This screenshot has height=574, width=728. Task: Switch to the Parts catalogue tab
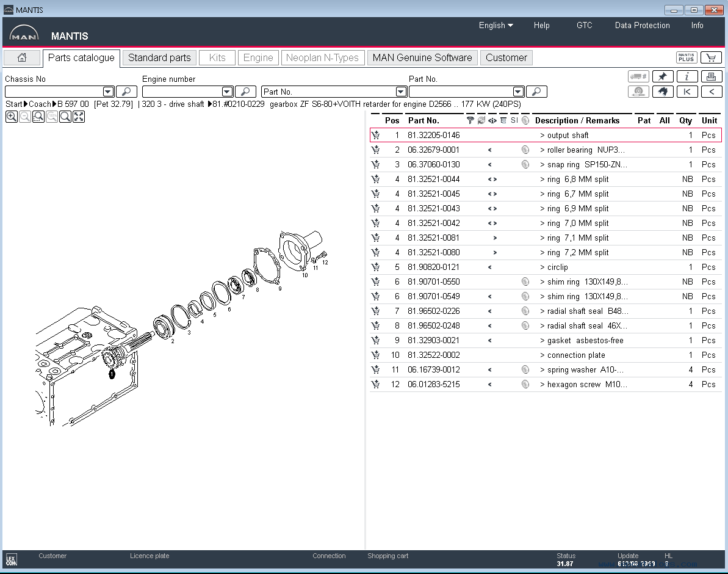(x=81, y=57)
